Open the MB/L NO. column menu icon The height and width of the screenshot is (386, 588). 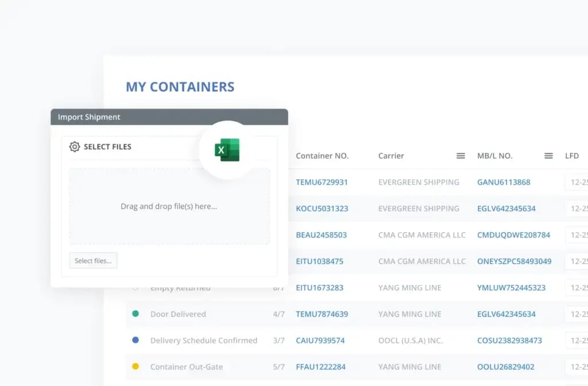tap(548, 156)
